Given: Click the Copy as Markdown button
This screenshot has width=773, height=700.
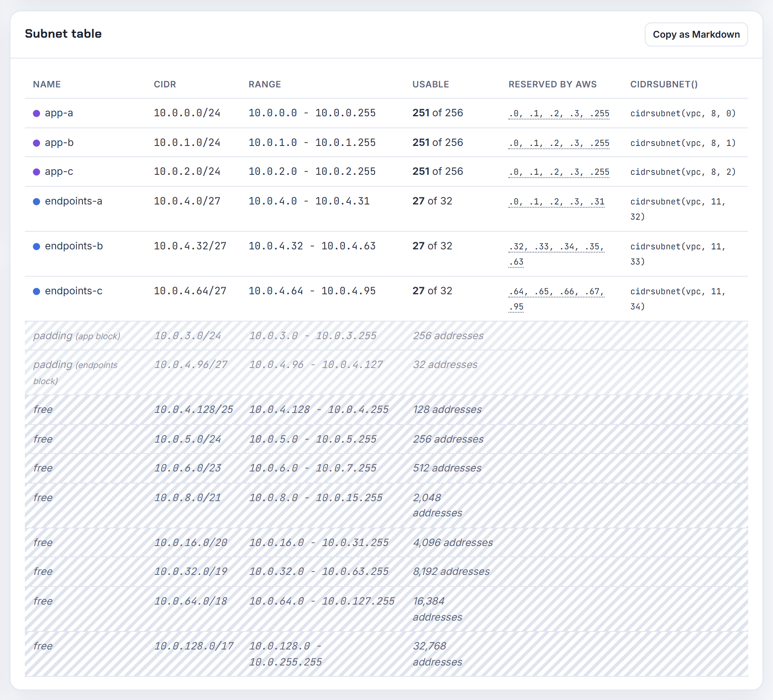Looking at the screenshot, I should coord(696,34).
